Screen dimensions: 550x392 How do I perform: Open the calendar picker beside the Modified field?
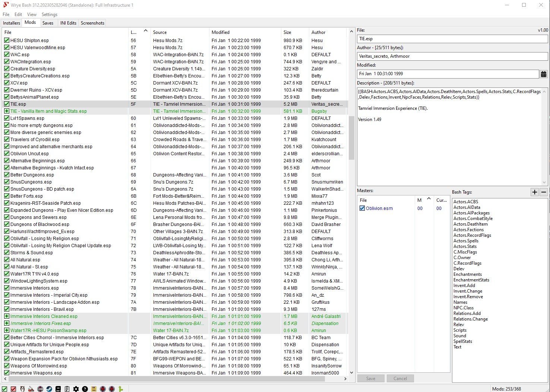point(544,74)
